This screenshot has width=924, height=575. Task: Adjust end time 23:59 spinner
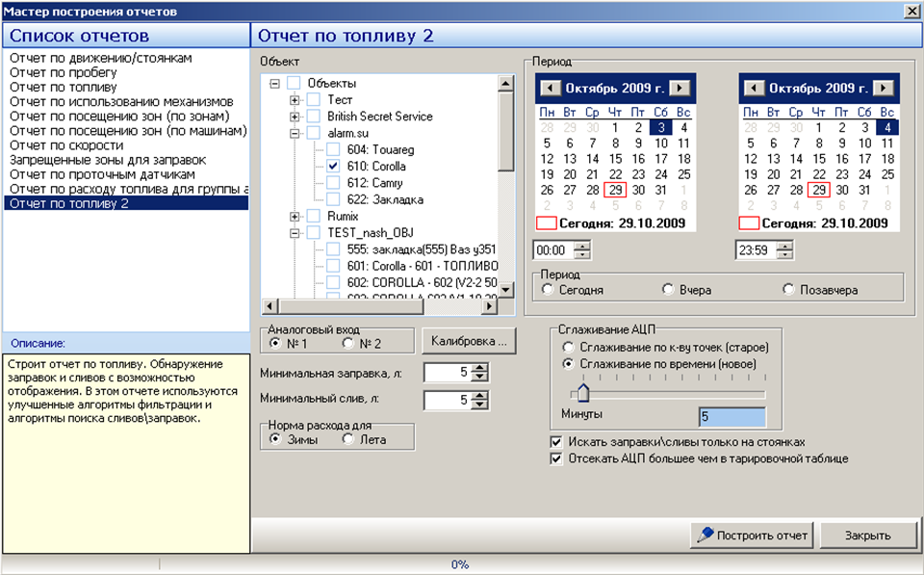tap(784, 250)
